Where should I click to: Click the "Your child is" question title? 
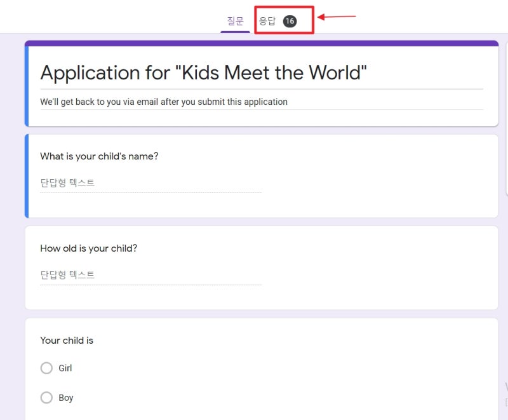67,341
